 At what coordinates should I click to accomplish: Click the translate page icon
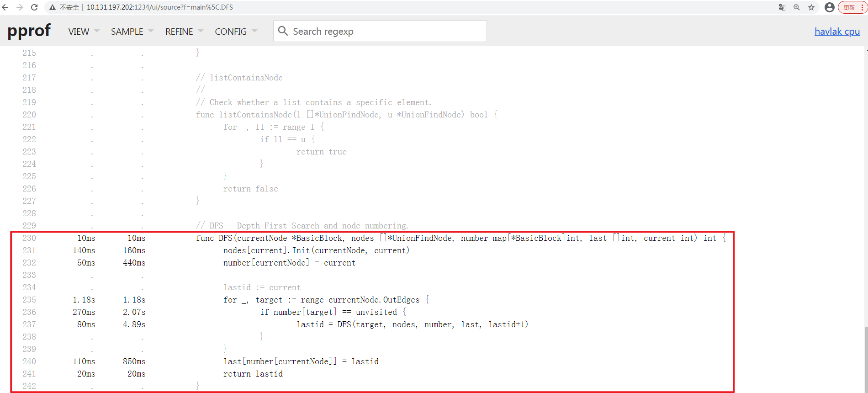coord(782,7)
